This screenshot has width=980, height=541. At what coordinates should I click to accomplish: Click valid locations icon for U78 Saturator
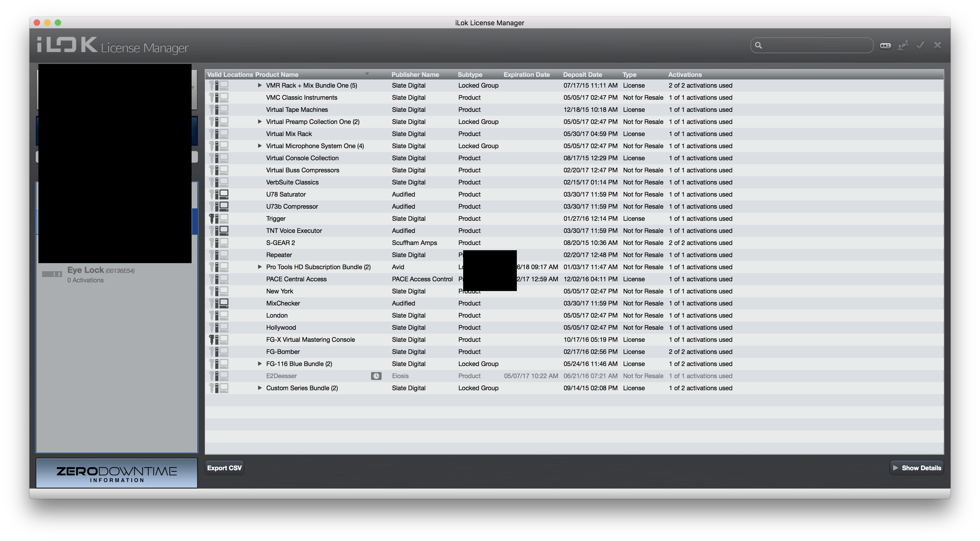[219, 194]
